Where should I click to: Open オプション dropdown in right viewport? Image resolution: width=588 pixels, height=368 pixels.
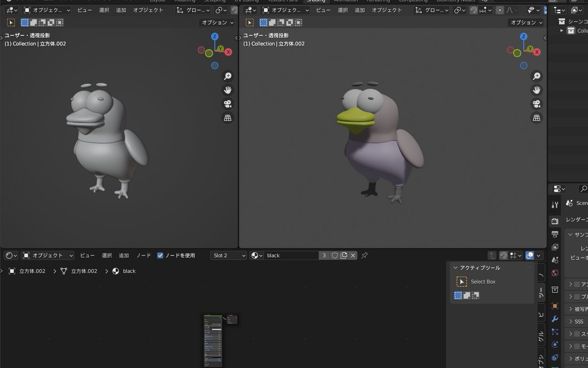click(527, 23)
